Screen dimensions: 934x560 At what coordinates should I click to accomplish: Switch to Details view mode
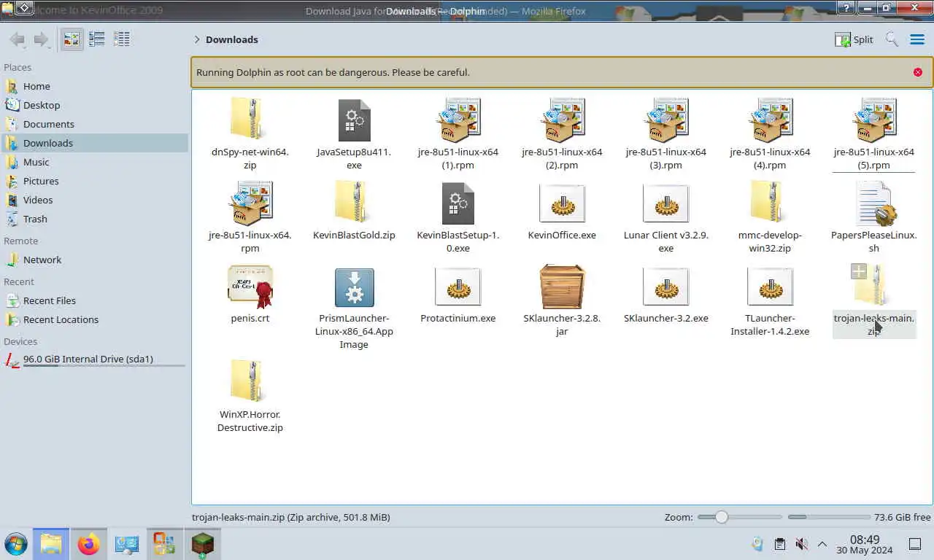[121, 39]
